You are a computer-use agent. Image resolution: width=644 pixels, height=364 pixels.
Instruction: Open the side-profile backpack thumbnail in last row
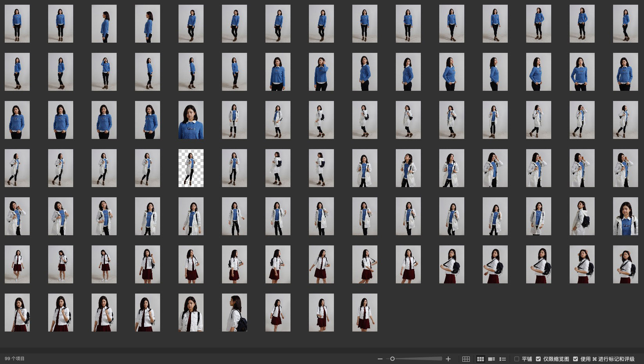(234, 312)
